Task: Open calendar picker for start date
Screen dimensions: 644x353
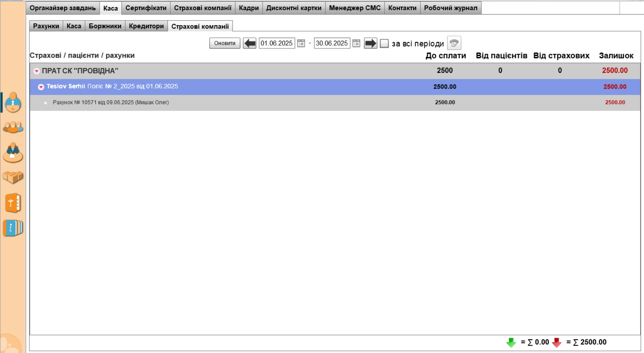Action: coord(301,43)
